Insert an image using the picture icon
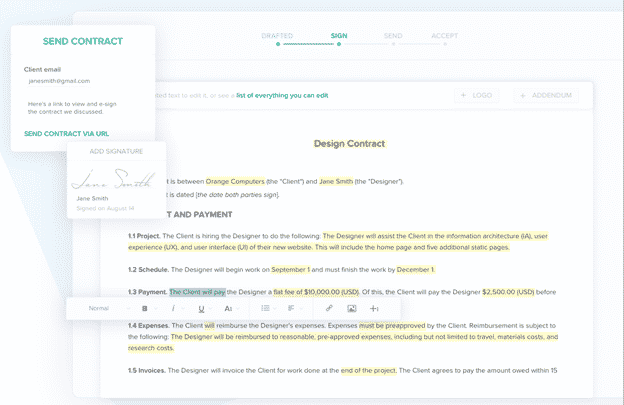624x405 pixels. pos(352,308)
